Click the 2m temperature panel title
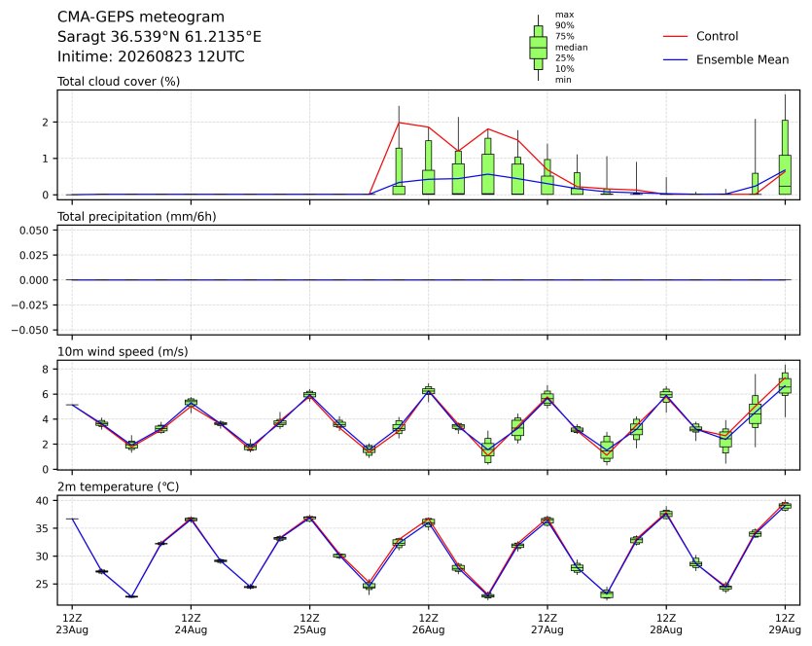The width and height of the screenshot is (812, 646). (x=118, y=487)
